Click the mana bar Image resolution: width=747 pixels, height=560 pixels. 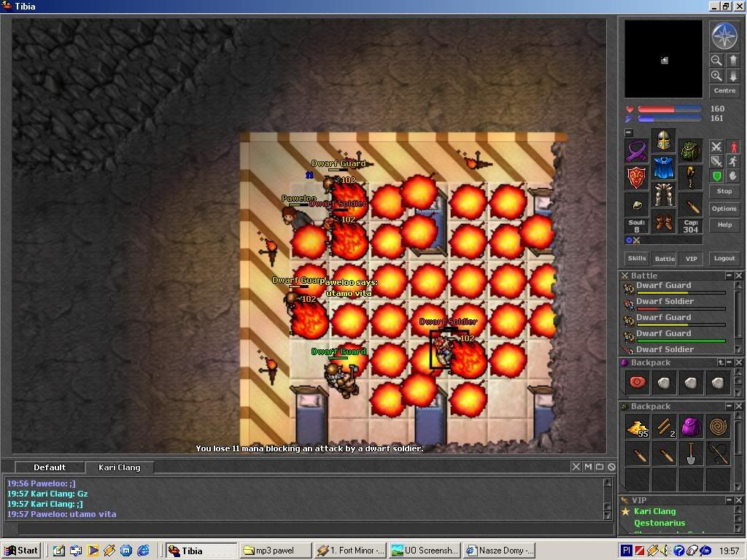click(670, 119)
